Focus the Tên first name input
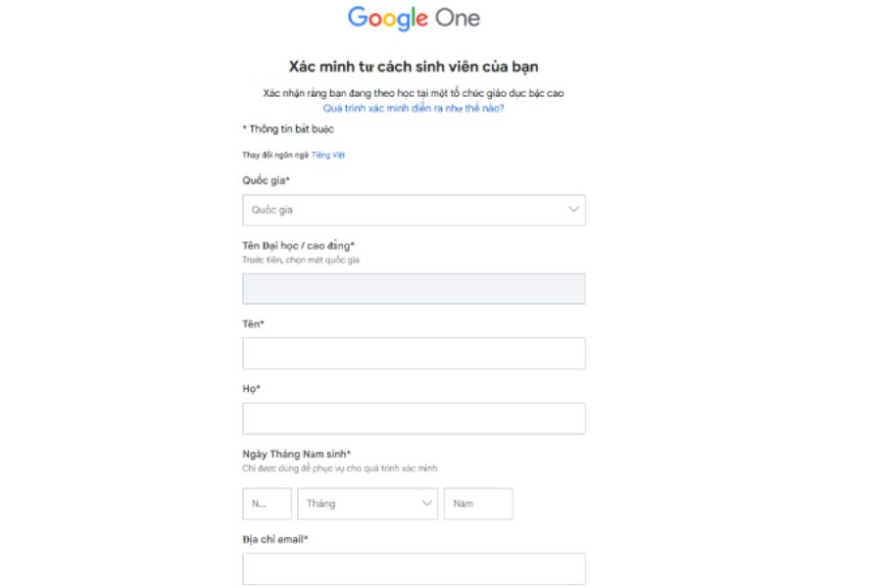 [414, 354]
